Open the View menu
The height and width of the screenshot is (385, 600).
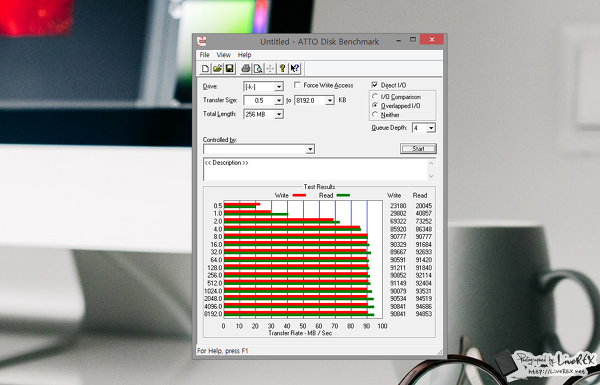pyautogui.click(x=223, y=55)
